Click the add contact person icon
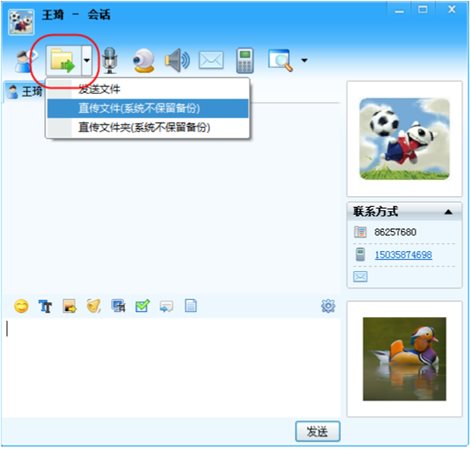The image size is (470, 450). coord(25,61)
